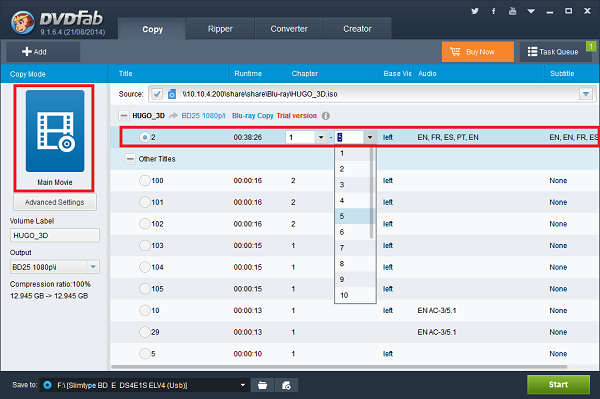Select radio button for title 10
This screenshot has height=399, width=600.
[x=145, y=310]
